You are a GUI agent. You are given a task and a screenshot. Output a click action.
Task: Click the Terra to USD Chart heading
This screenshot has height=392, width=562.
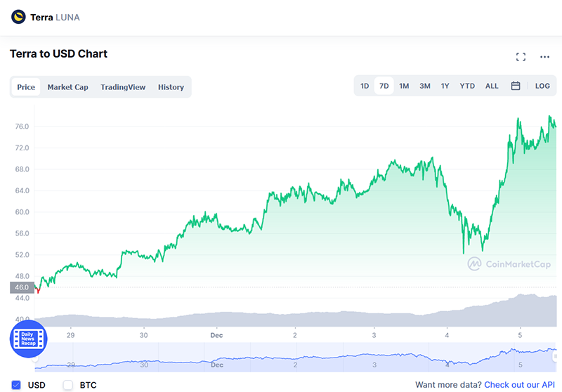click(58, 54)
